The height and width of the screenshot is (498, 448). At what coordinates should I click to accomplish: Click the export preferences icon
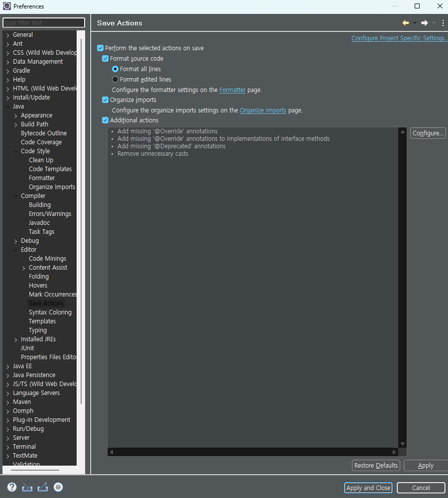click(42, 487)
